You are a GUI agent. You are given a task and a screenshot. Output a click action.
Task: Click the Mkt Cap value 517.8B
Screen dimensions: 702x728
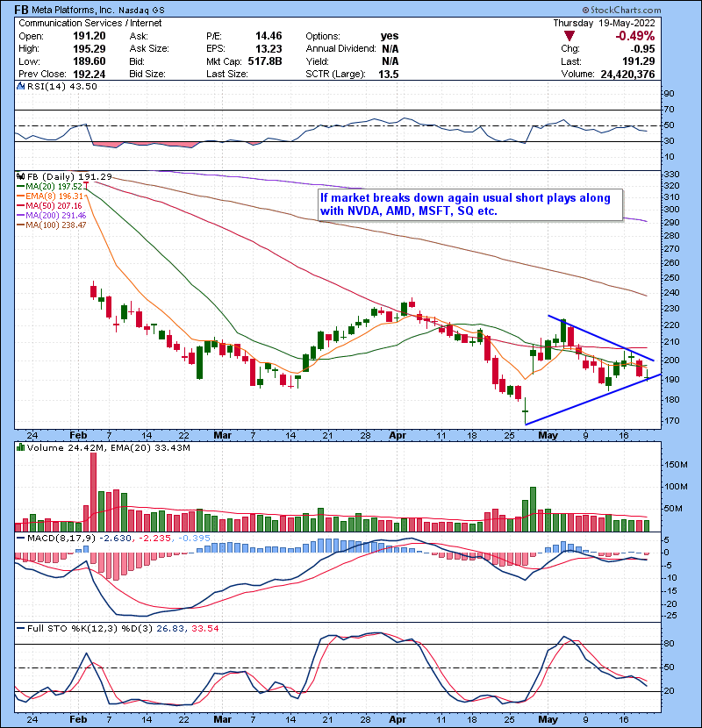pos(265,61)
